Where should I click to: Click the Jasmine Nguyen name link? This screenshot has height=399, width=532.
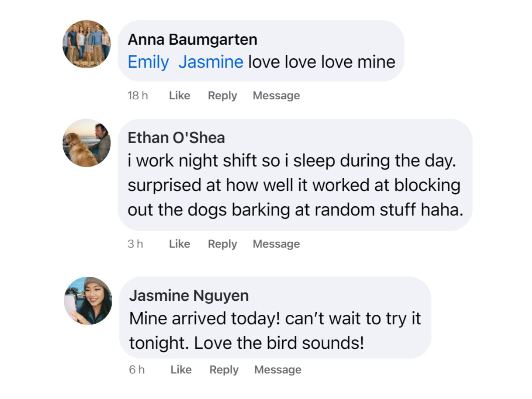coord(189,296)
